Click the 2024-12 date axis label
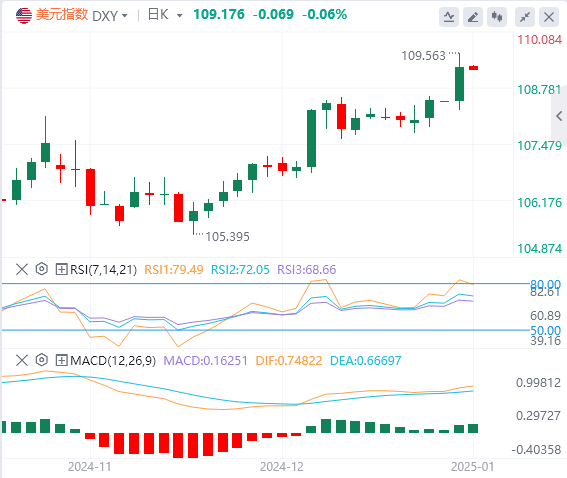The height and width of the screenshot is (478, 567). [282, 467]
